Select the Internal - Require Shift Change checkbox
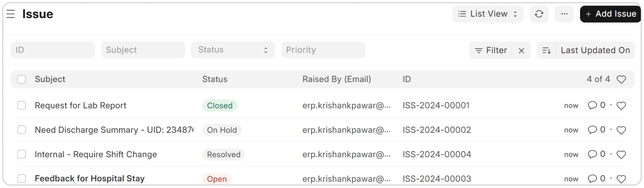Screen dimensions: 644x188 [x=22, y=154]
